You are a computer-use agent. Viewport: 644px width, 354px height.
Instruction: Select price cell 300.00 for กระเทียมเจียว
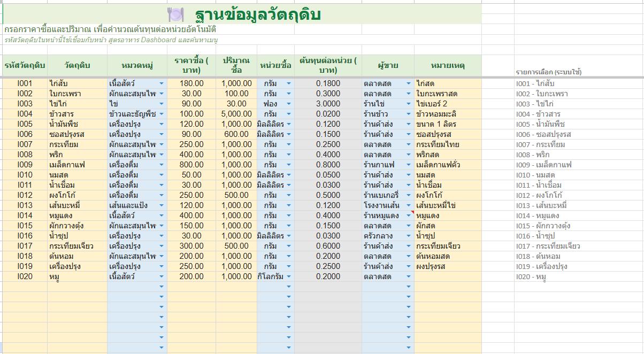click(191, 246)
